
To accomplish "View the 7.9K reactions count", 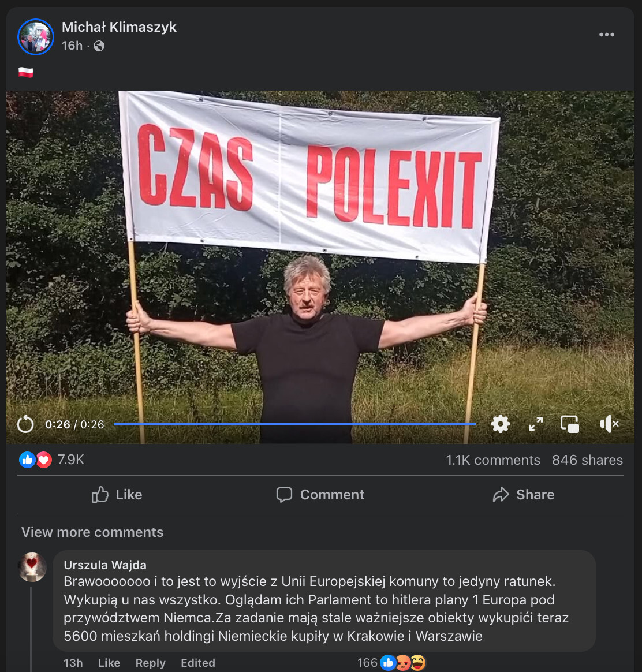I will pos(70,460).
